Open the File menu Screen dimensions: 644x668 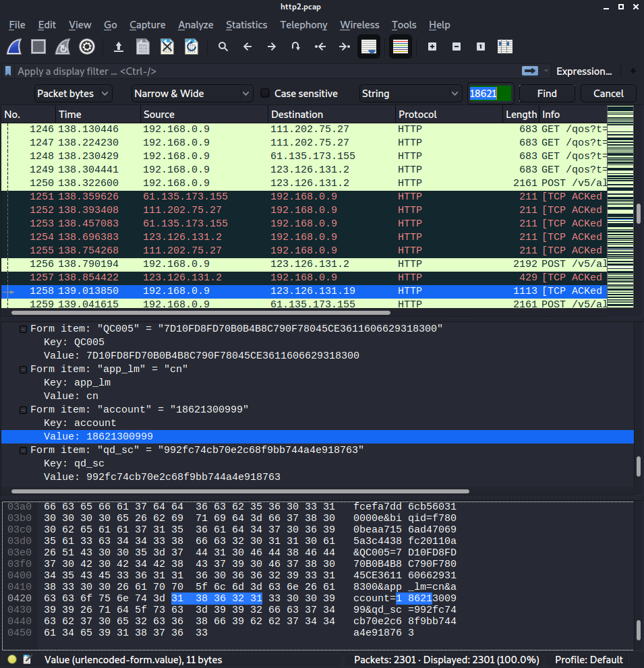17,25
